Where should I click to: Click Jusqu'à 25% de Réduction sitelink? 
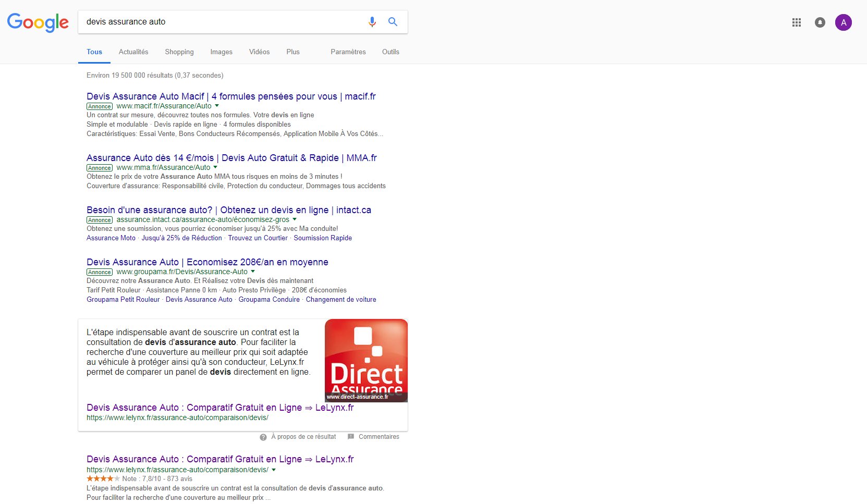(x=182, y=238)
